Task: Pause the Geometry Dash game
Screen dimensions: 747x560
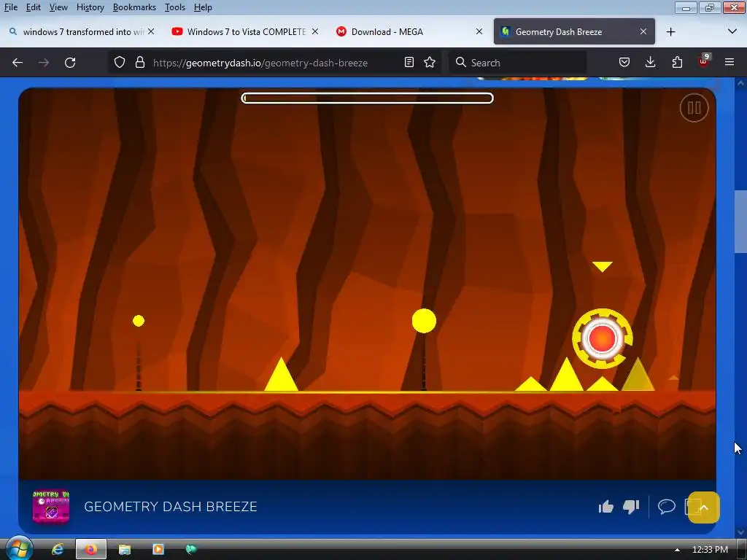Action: point(694,108)
